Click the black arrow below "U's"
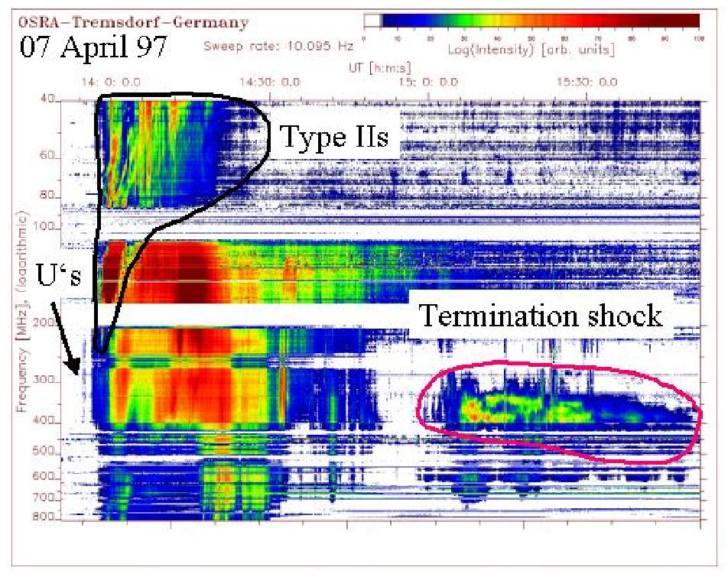 (x=66, y=338)
